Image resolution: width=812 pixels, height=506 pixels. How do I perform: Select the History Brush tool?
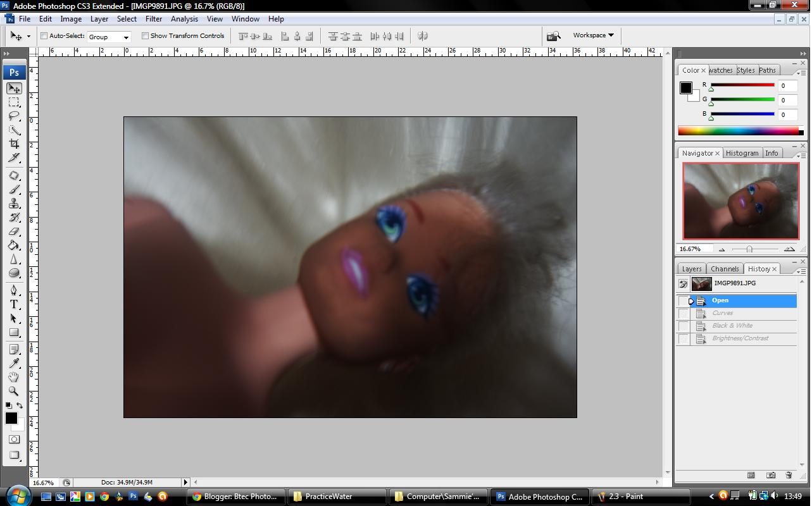(14, 218)
